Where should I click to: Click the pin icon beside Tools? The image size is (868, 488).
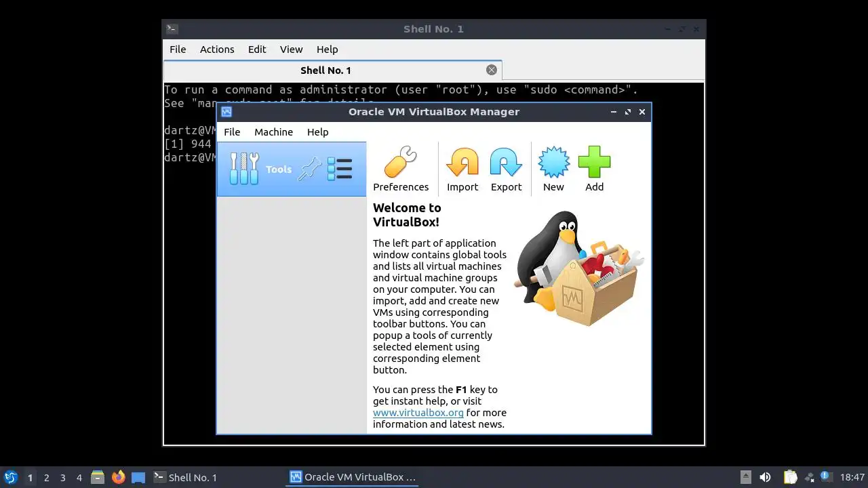pyautogui.click(x=310, y=169)
